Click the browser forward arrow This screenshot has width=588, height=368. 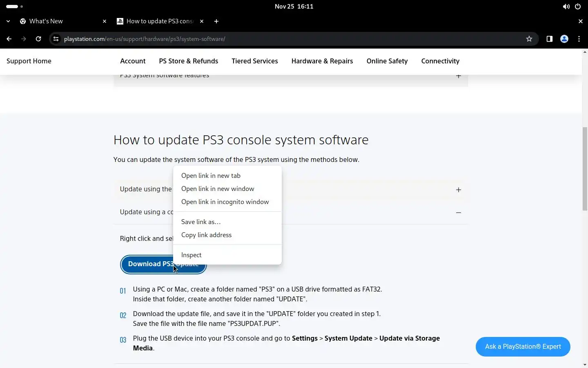click(24, 39)
